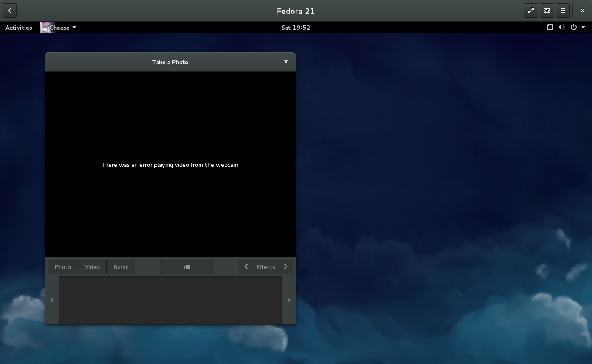Switch to Video mode

92,267
